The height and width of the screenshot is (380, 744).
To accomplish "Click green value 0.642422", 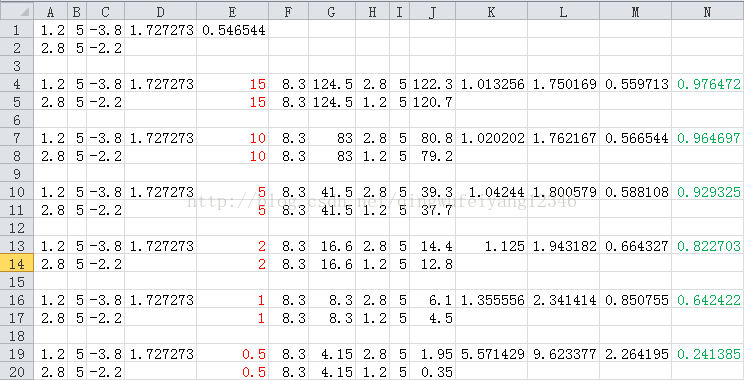I will (x=707, y=299).
